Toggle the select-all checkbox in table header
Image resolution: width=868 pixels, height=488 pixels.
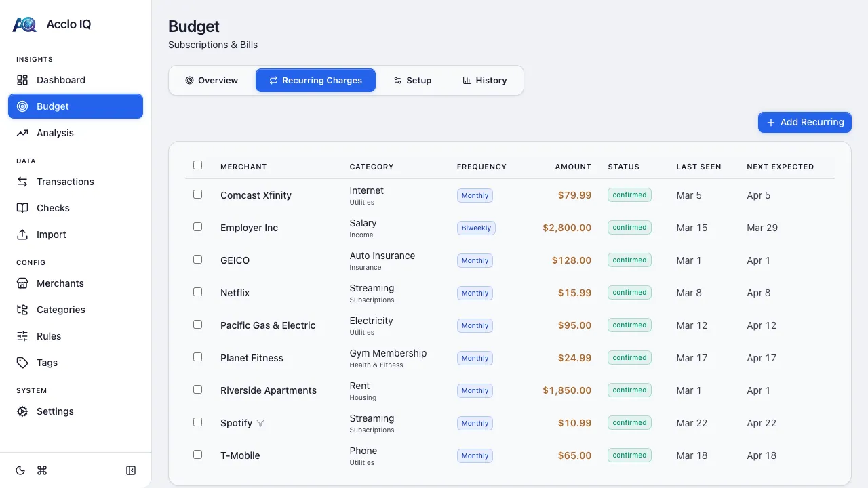pos(197,165)
